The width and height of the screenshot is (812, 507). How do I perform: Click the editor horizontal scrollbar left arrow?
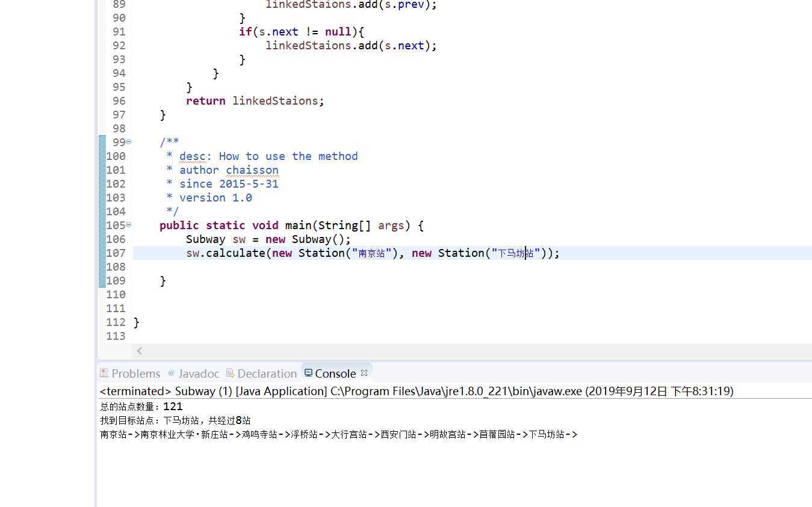pos(140,351)
